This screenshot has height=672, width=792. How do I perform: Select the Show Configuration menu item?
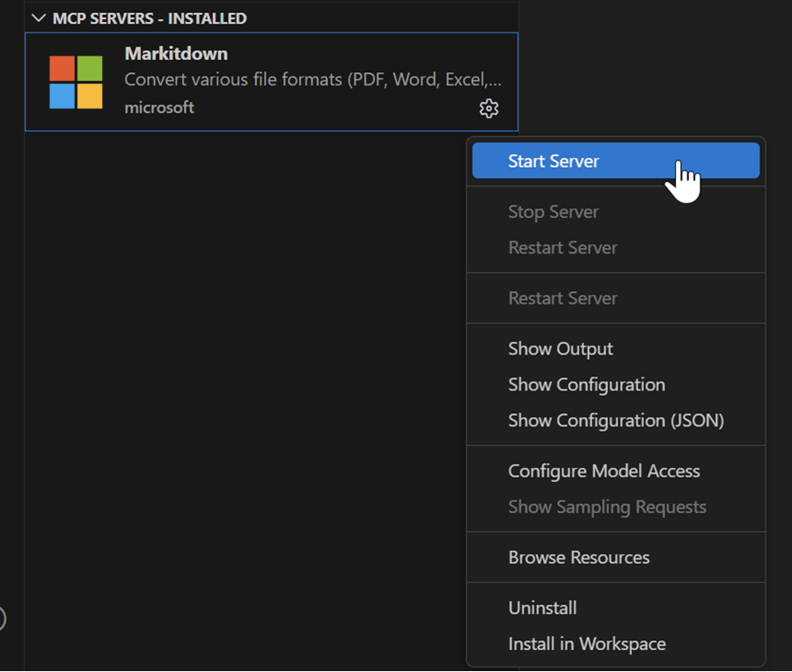[586, 385]
